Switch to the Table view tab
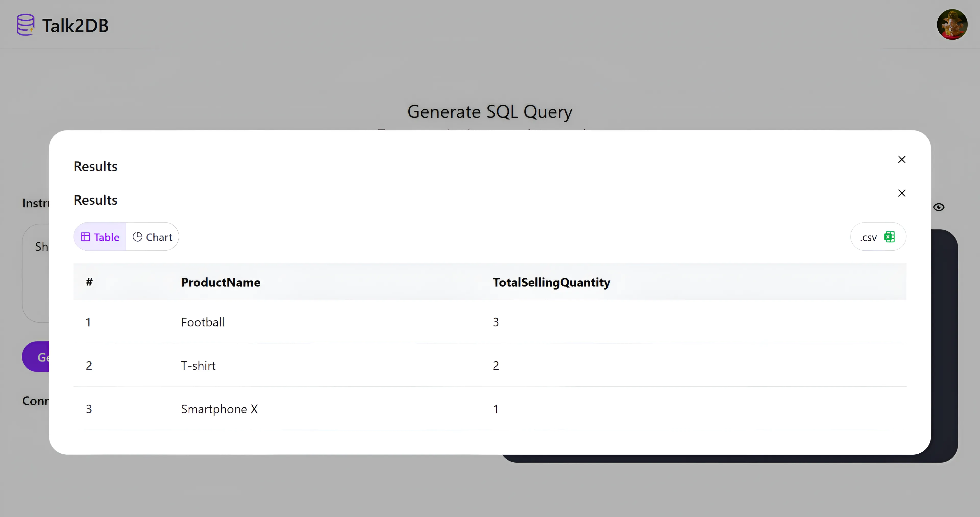 coord(100,237)
